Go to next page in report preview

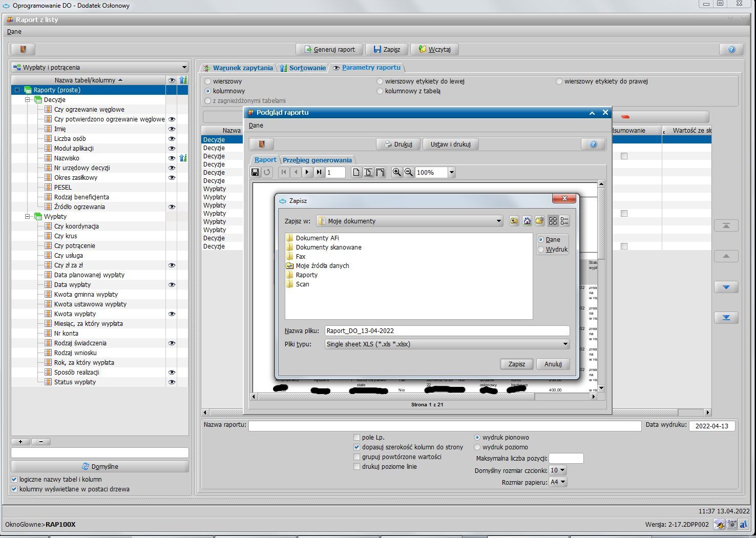coord(307,172)
